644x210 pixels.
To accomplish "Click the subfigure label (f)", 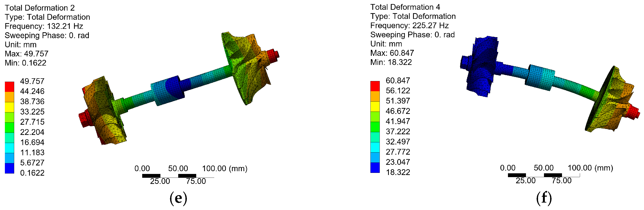I will (544, 198).
